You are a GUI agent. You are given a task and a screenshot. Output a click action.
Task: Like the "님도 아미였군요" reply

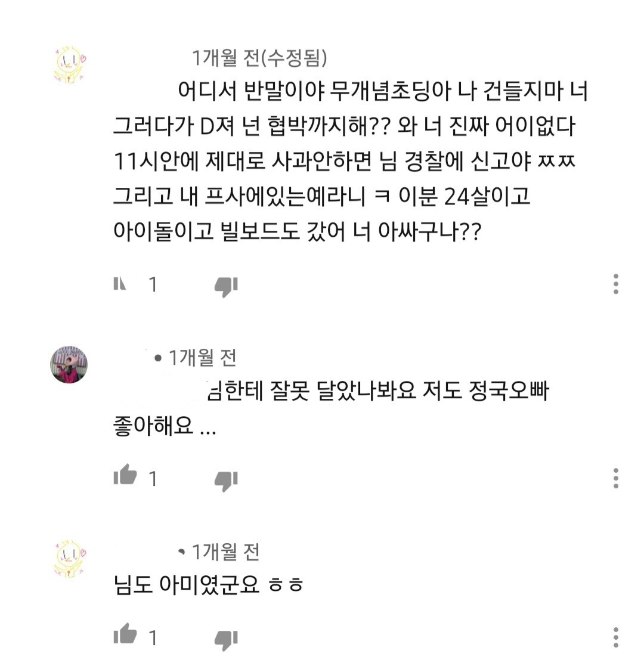(125, 635)
